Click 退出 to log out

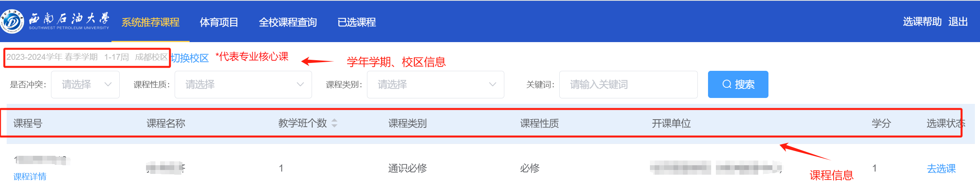958,22
